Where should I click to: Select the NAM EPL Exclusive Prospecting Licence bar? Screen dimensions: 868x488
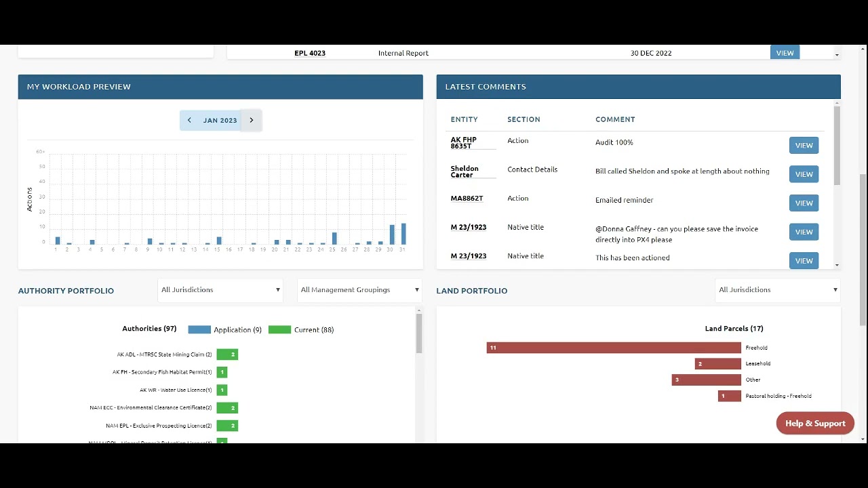[x=227, y=426]
